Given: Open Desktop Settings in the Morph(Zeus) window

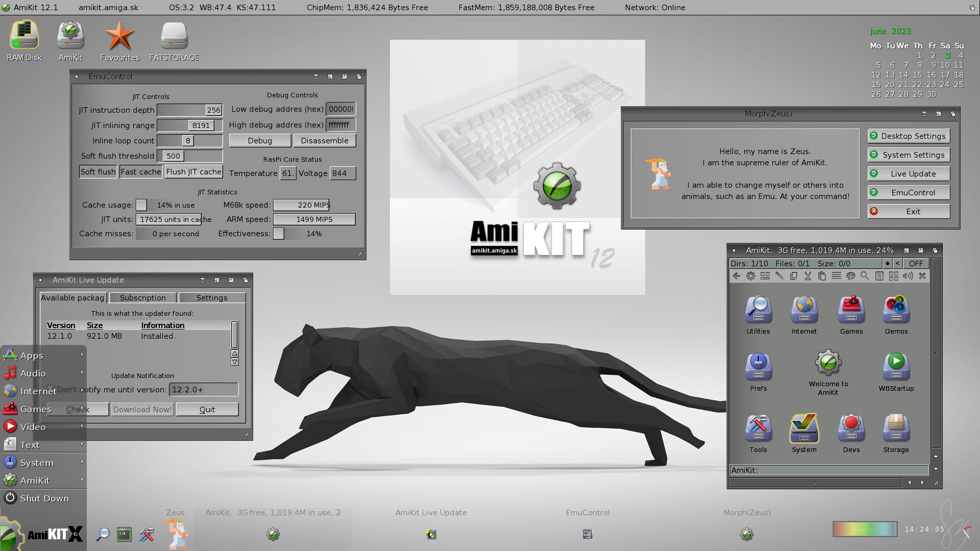Looking at the screenshot, I should (909, 136).
